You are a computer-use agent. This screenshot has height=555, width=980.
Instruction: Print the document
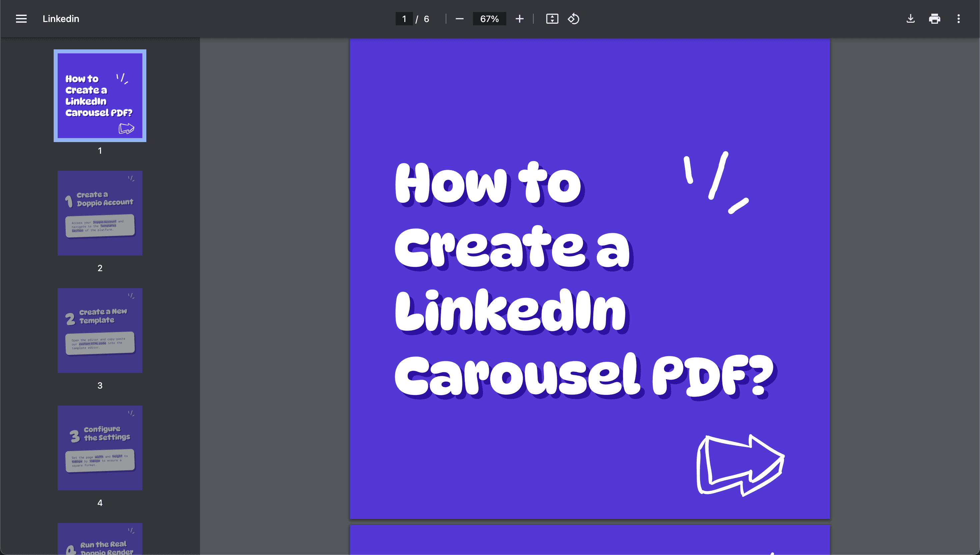pos(934,19)
